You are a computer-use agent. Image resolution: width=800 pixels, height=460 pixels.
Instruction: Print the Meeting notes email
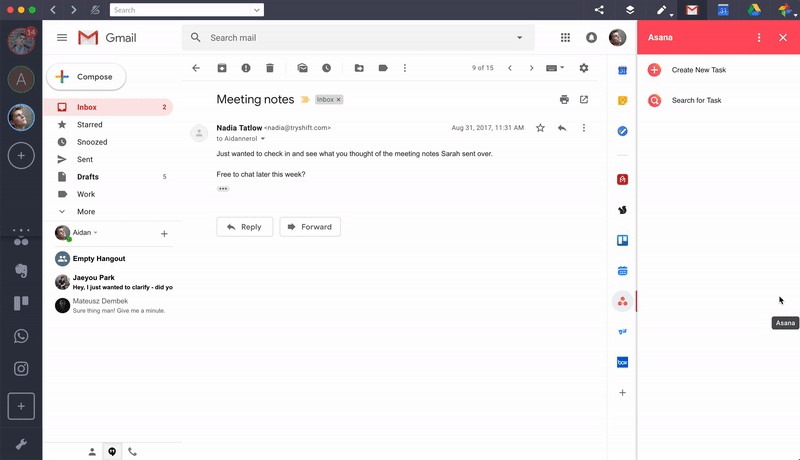(x=565, y=100)
